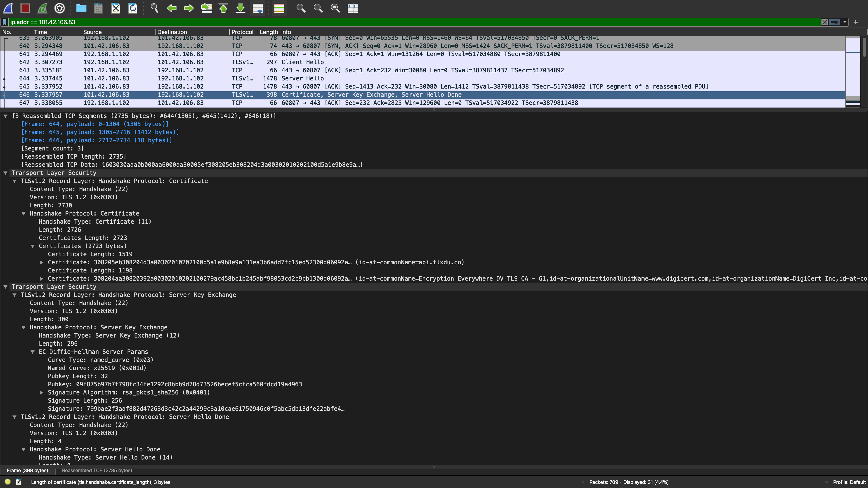
Task: Click the packet list minimap strip
Action: [x=853, y=72]
